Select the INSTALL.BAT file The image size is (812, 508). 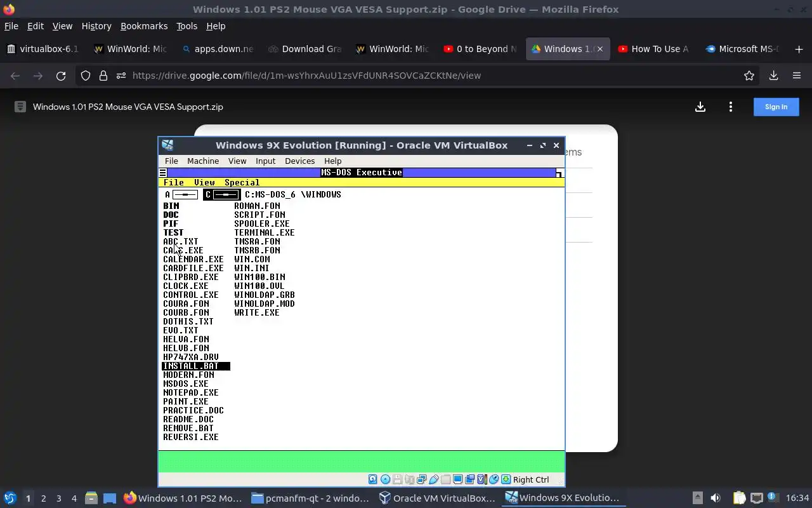pos(195,366)
